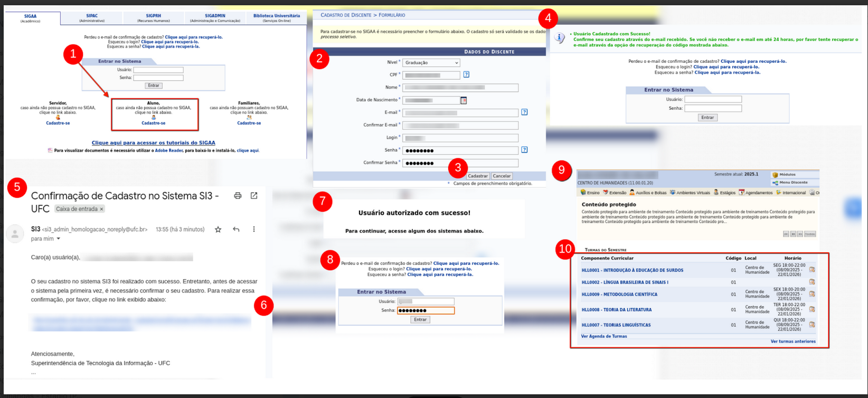This screenshot has width=868, height=398.
Task: Click the help icon beside the CPF field
Action: click(466, 75)
